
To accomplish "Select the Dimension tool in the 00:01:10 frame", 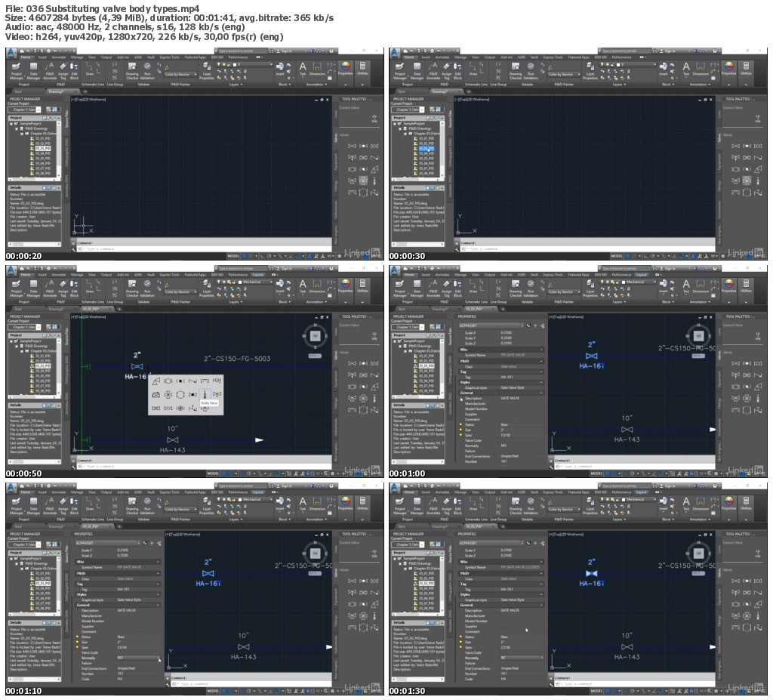I will point(317,504).
